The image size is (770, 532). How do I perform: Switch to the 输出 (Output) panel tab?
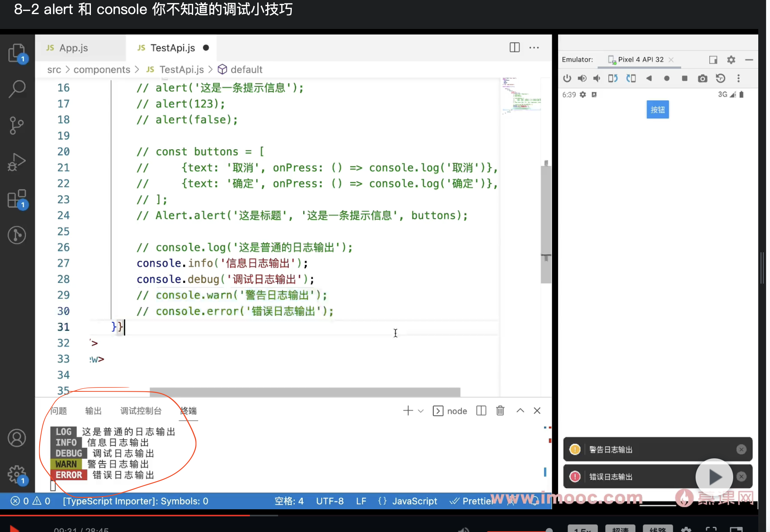pyautogui.click(x=93, y=411)
